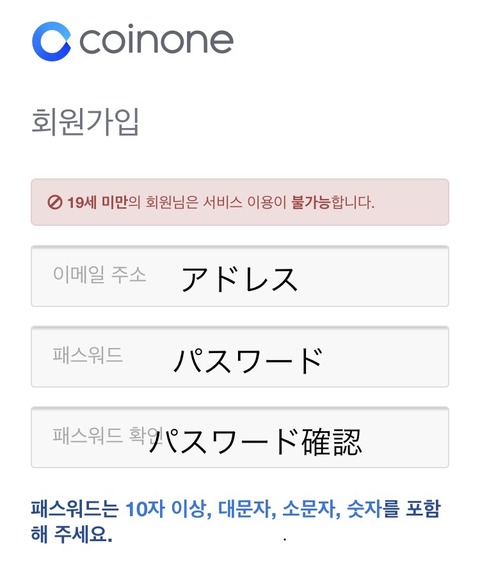
Task: Click the blue circular coinone logo icon
Action: point(51,41)
